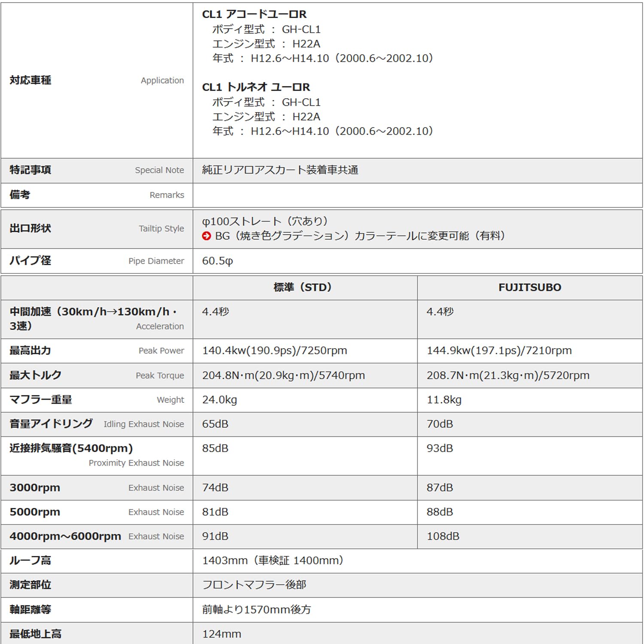Select "4.4秒" in the FUJITSUBO column
The height and width of the screenshot is (644, 644).
click(x=440, y=312)
